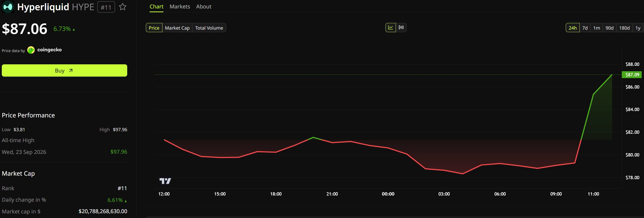Image resolution: width=644 pixels, height=218 pixels.
Task: Click the 00:00 time axis label
Action: coord(388,194)
